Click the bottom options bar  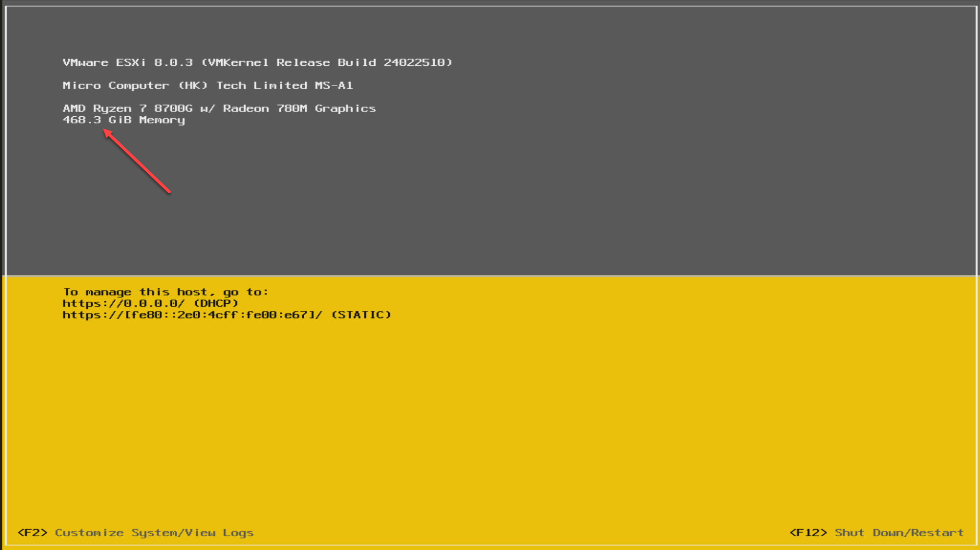[489, 532]
